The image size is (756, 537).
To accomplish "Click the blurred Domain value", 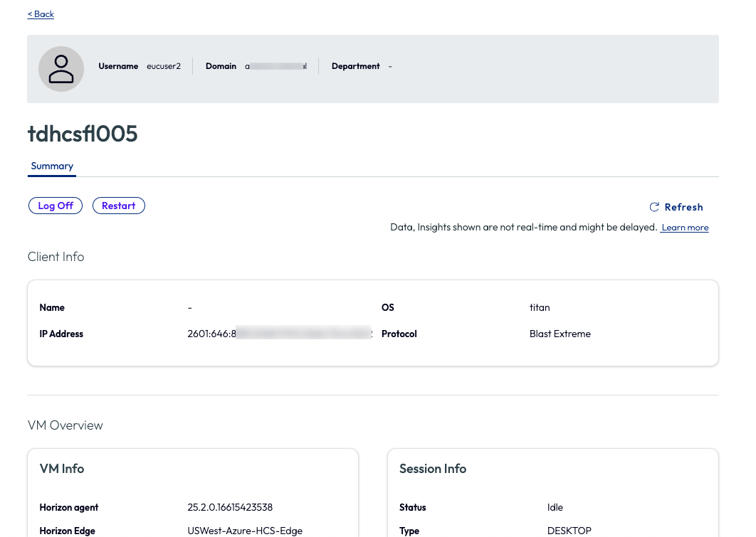I will pyautogui.click(x=276, y=66).
